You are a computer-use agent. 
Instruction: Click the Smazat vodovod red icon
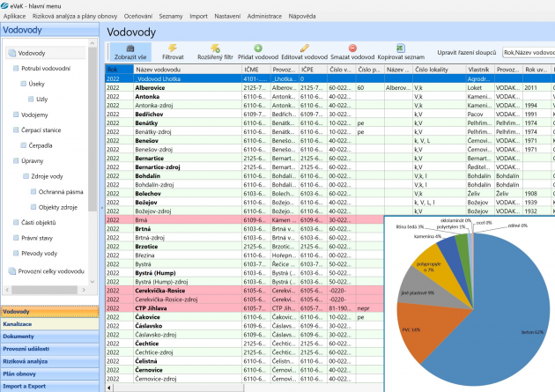(x=352, y=48)
